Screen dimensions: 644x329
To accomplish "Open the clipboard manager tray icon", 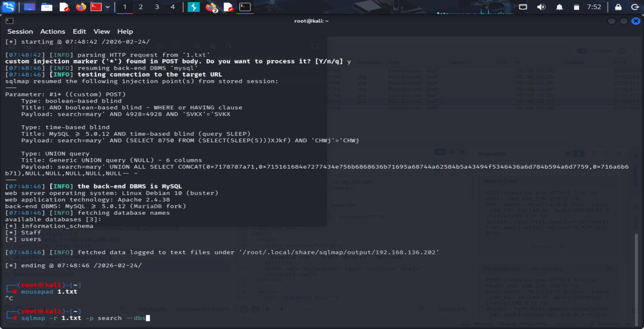I will pyautogui.click(x=577, y=7).
